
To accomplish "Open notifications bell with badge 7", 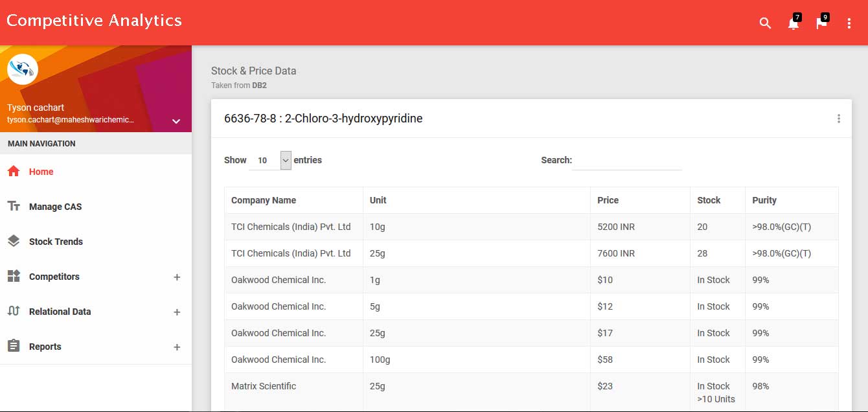I will 794,23.
